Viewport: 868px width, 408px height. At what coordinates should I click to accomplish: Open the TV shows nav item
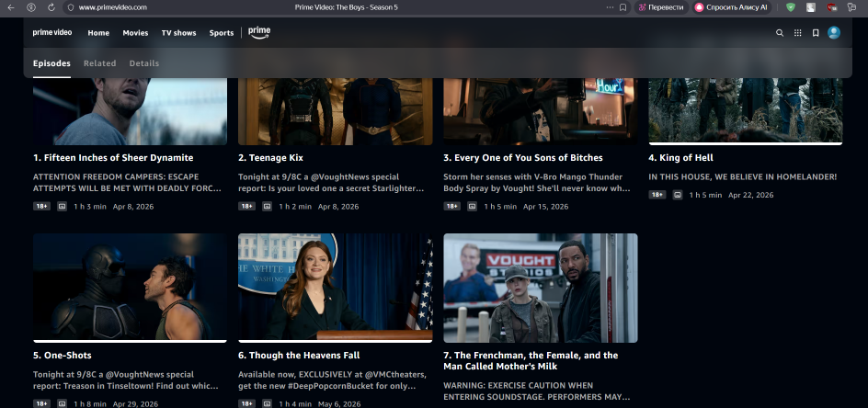coord(178,33)
